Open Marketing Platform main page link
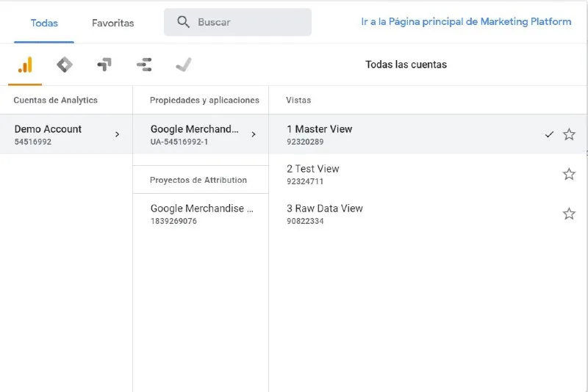 pyautogui.click(x=466, y=22)
